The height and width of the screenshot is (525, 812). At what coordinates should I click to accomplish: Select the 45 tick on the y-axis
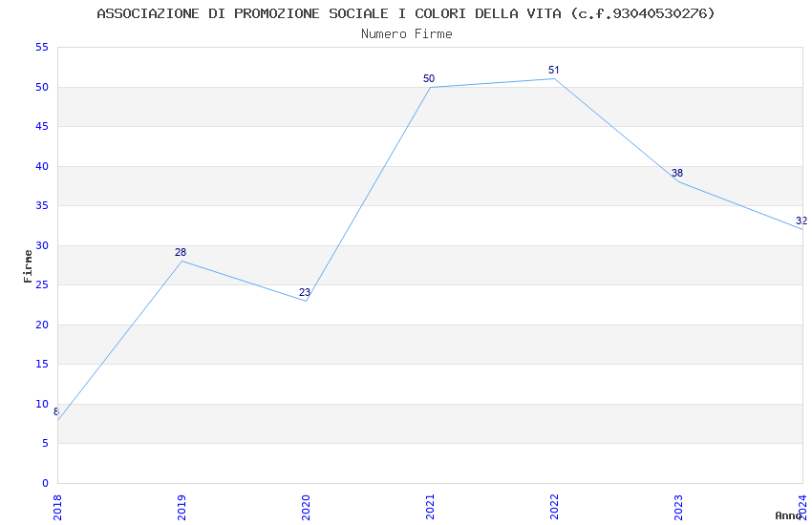point(41,127)
